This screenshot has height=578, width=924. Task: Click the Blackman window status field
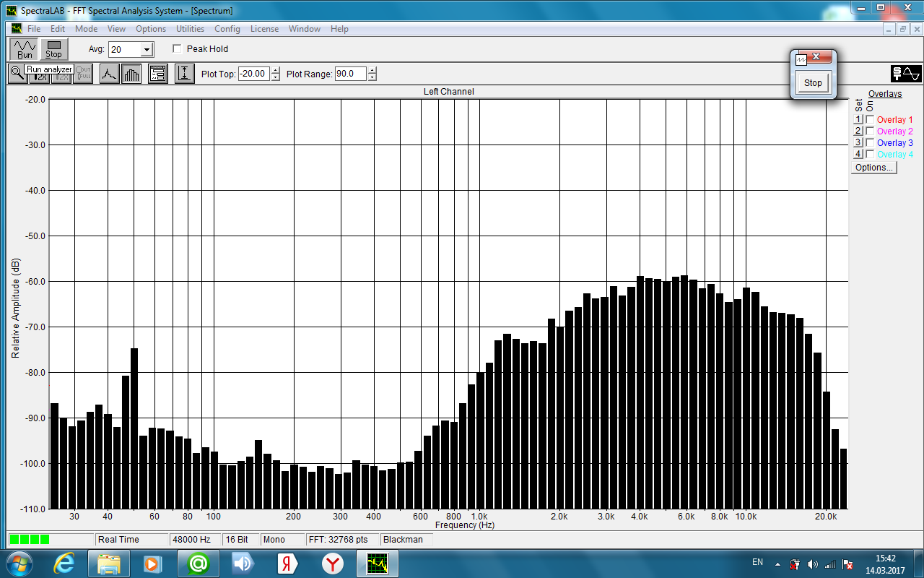[406, 540]
